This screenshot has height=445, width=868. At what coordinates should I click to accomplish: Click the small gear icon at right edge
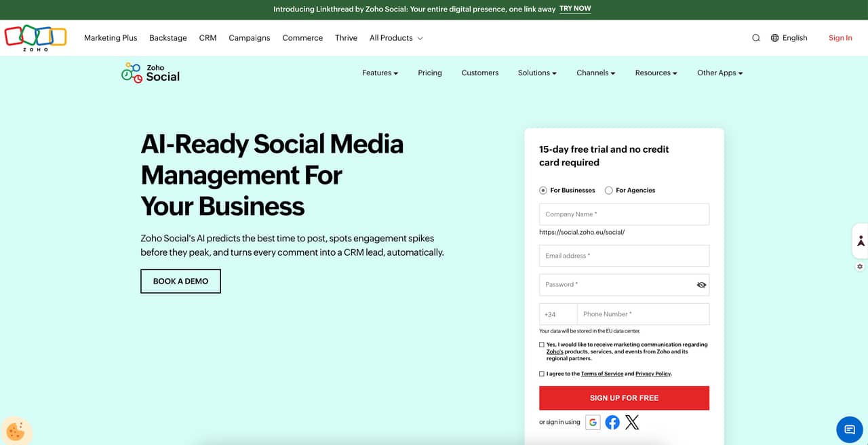[x=860, y=267]
